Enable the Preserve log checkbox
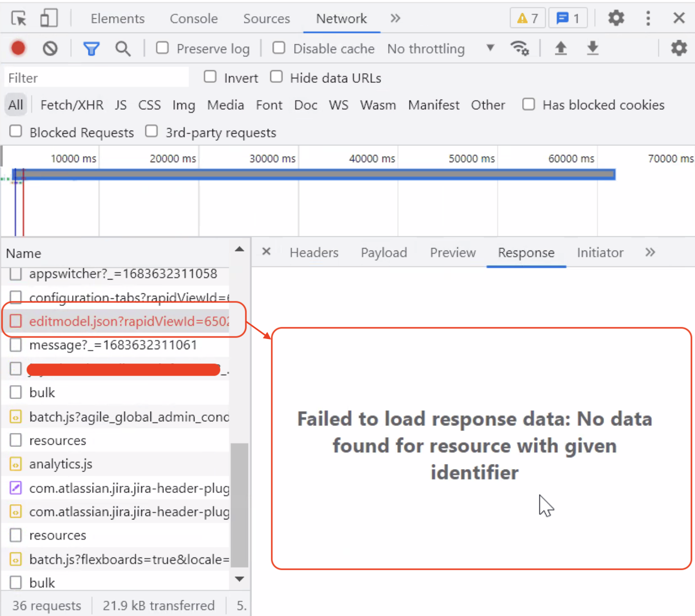 (x=163, y=48)
